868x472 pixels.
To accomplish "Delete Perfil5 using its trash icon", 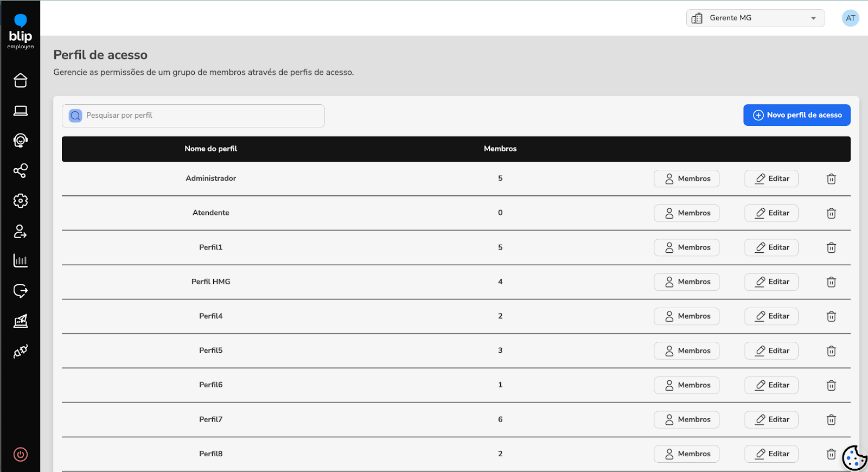I will 831,350.
